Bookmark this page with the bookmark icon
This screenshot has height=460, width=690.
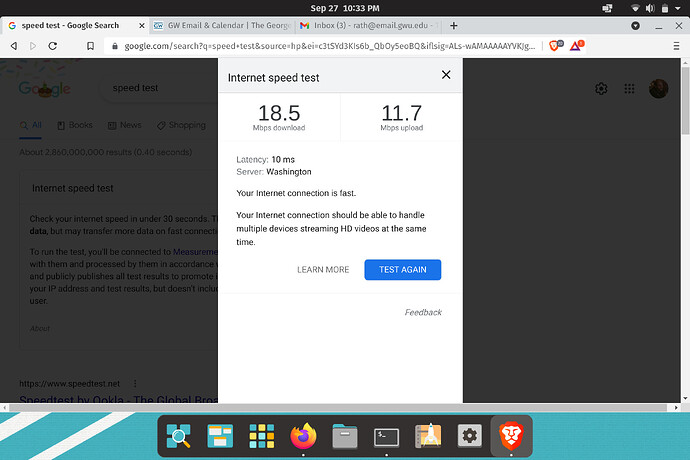tap(90, 46)
